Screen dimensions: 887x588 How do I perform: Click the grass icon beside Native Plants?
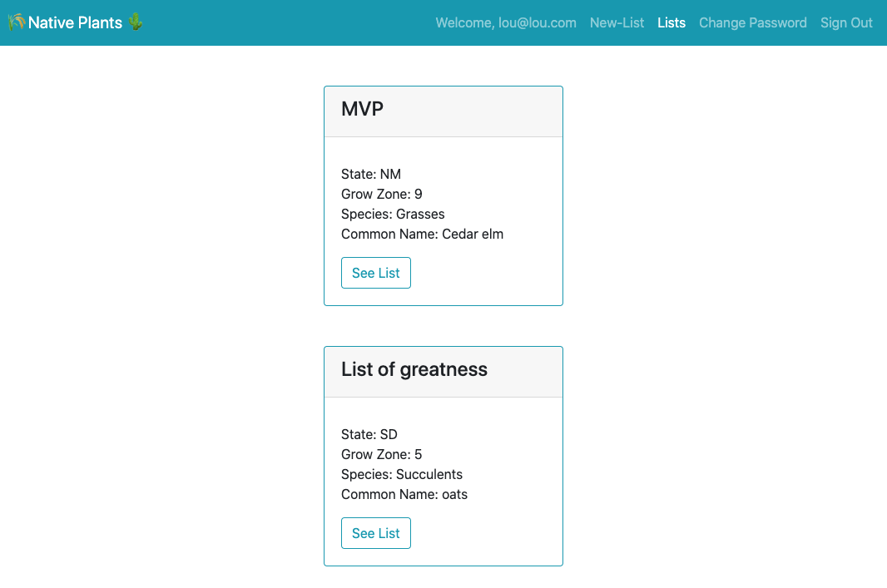point(17,22)
